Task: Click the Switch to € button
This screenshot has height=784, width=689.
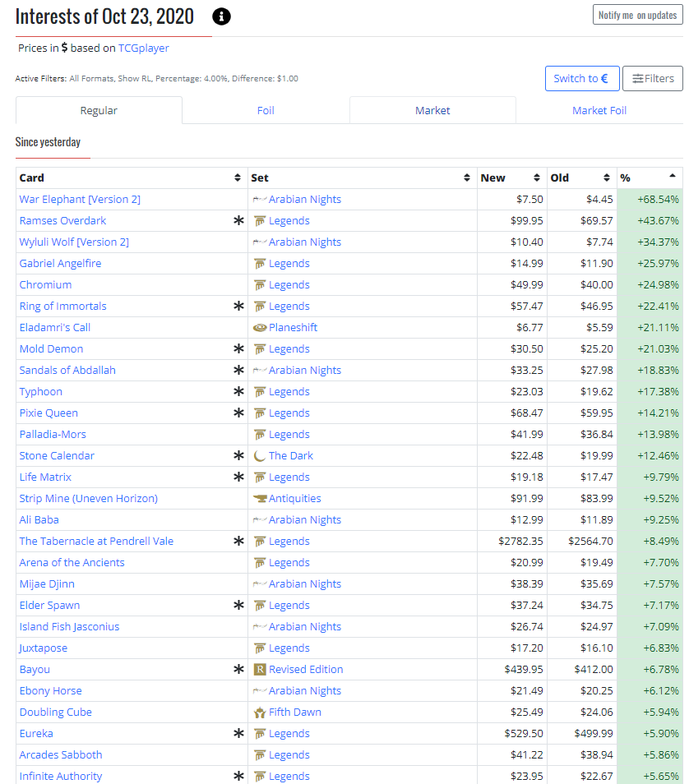Action: 582,79
